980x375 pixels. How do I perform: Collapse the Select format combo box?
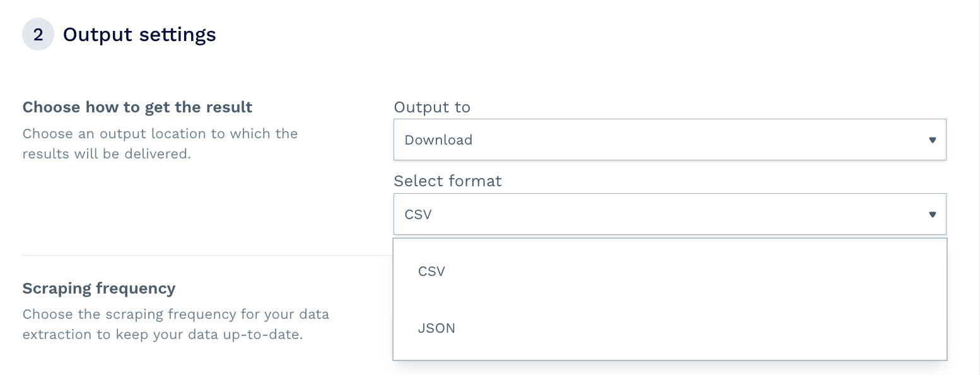click(668, 214)
